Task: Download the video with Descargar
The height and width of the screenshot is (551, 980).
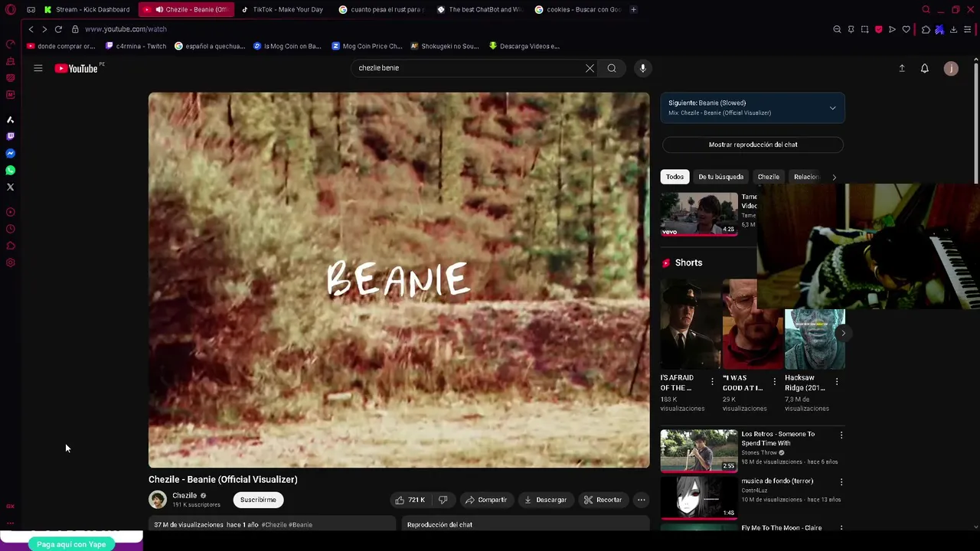Action: click(x=545, y=500)
